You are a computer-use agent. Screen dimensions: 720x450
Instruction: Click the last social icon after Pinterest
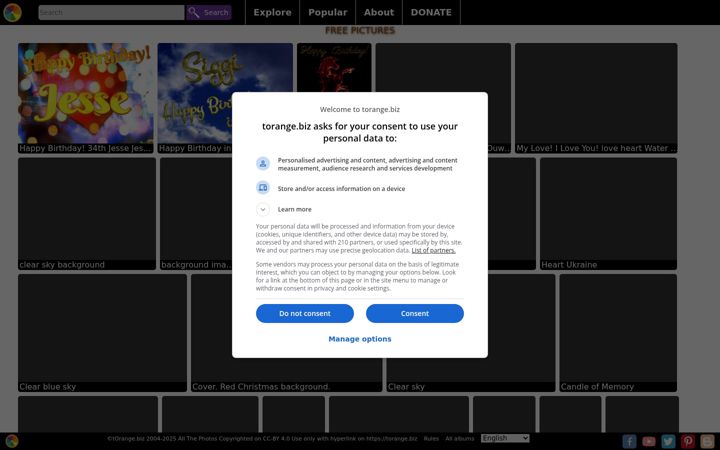pyautogui.click(x=708, y=441)
